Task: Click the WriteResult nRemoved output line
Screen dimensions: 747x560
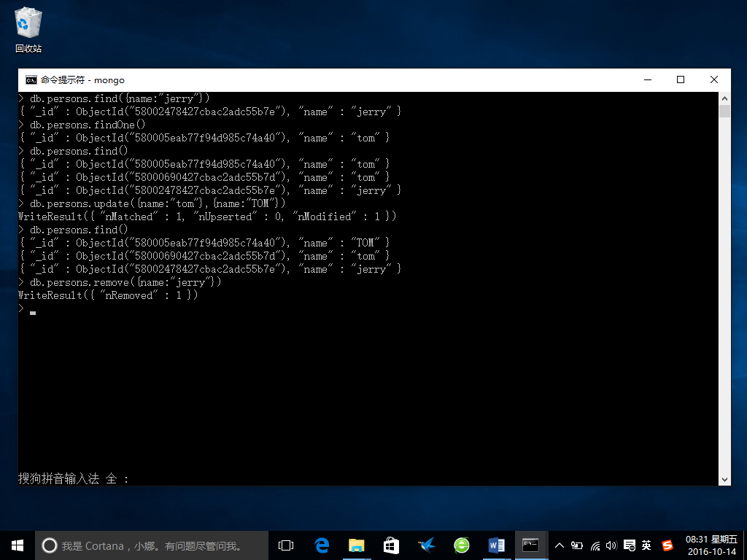Action: (108, 295)
